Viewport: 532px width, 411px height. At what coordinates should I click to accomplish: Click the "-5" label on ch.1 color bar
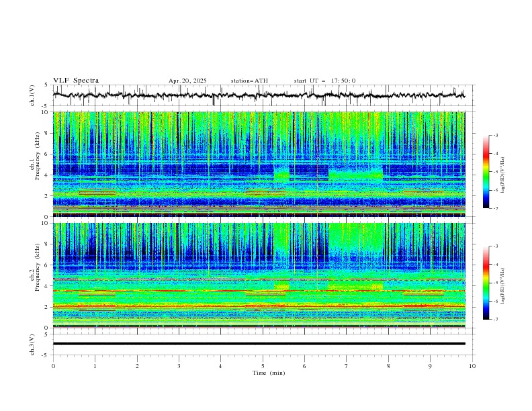496,172
